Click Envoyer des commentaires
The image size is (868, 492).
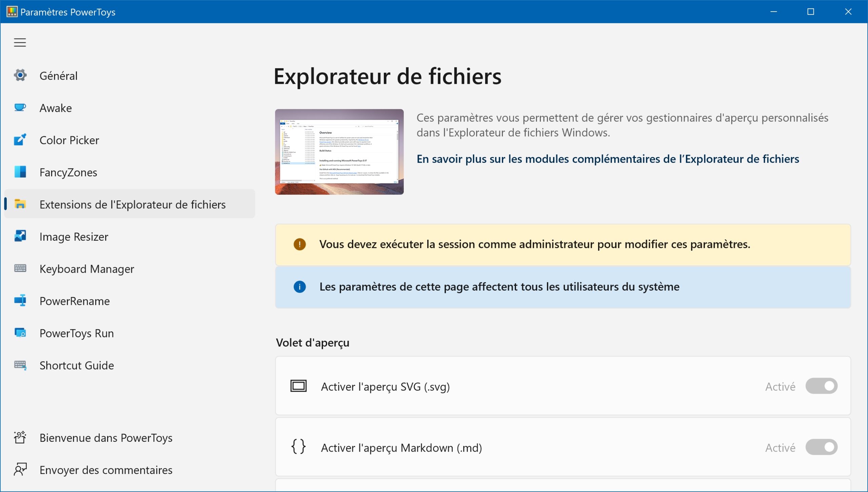point(130,470)
